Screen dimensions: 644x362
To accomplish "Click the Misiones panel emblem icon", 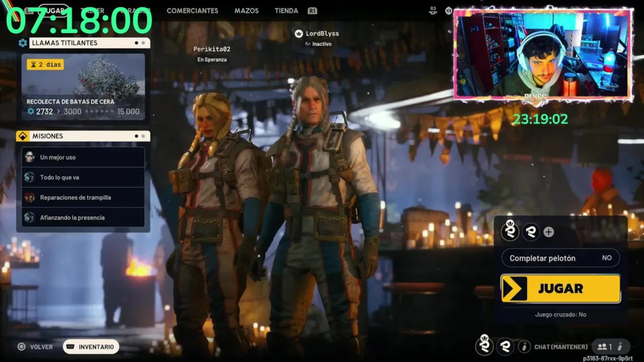I will click(x=23, y=136).
